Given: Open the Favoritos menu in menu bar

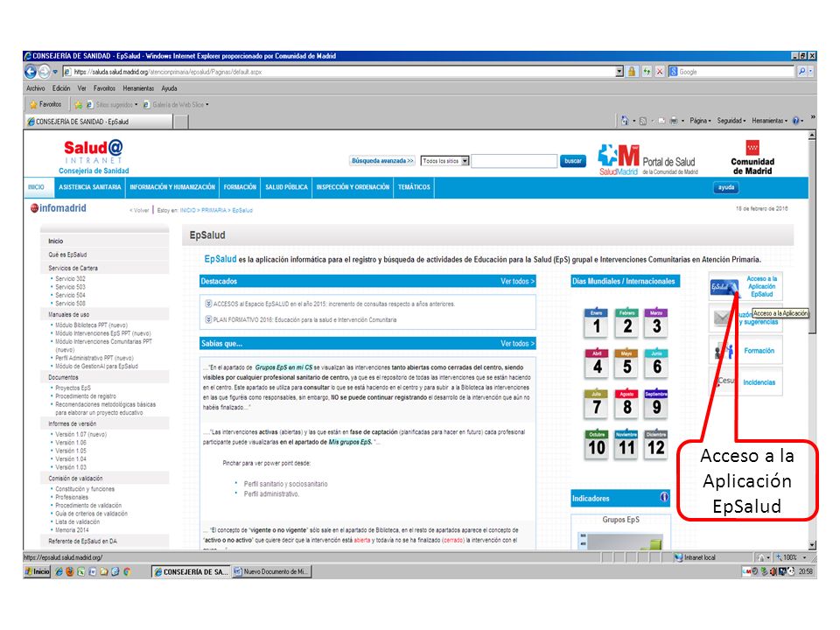Looking at the screenshot, I should click(x=104, y=88).
